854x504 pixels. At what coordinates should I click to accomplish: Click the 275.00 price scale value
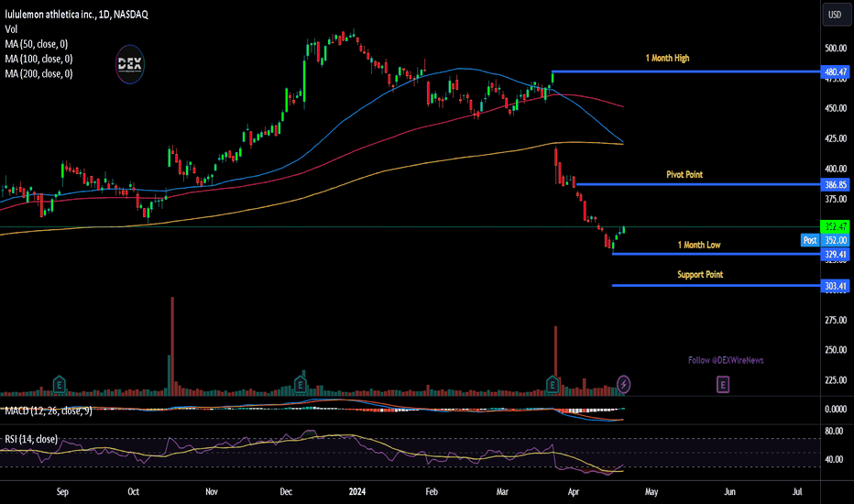click(836, 320)
